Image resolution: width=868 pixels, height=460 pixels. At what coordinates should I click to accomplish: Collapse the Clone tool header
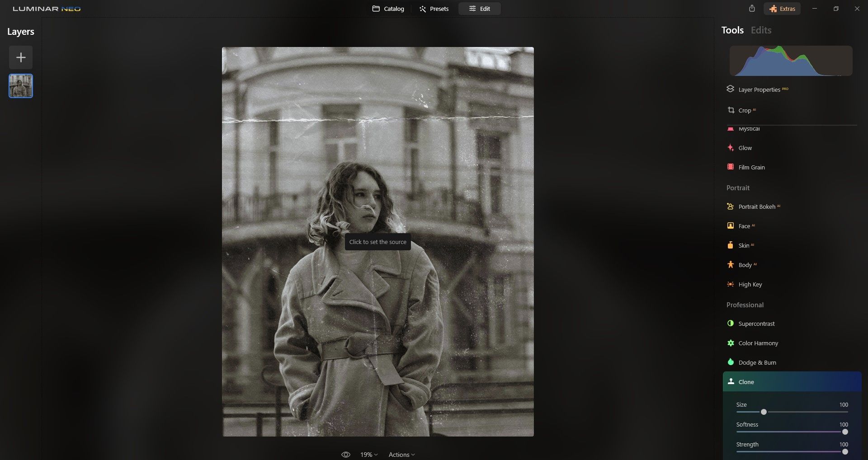(792, 382)
